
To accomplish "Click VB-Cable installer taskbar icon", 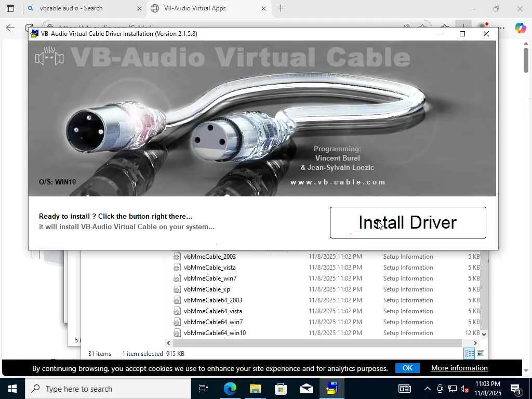I will [332, 389].
